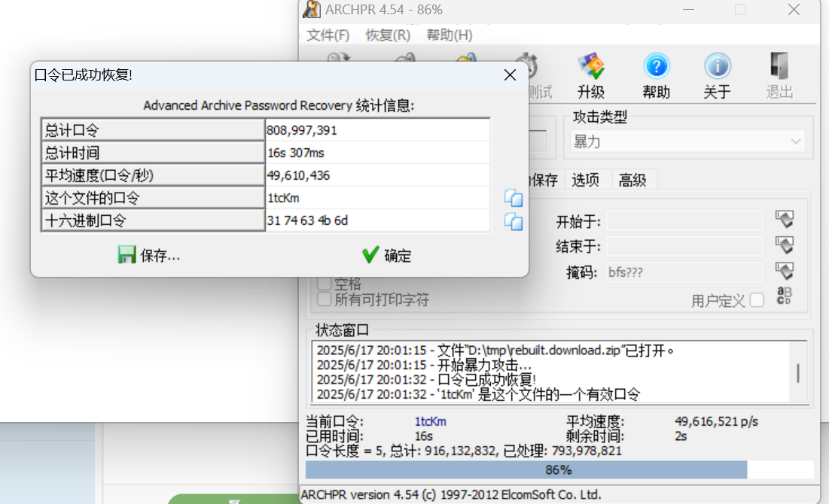829x504 pixels.
Task: Toggle the 用户定义 checkbox
Action: tap(757, 300)
